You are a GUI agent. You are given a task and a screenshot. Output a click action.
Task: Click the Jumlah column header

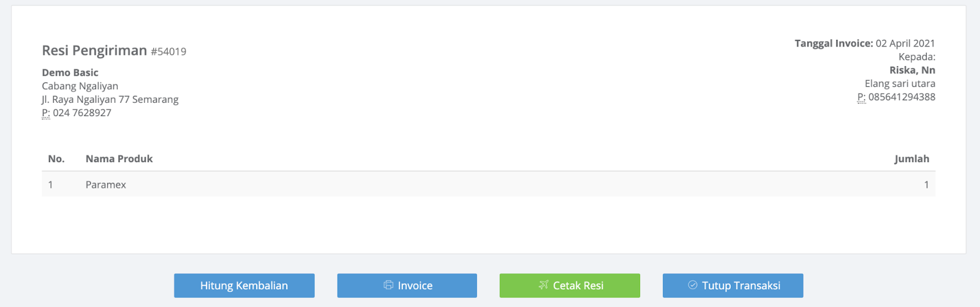[911, 159]
